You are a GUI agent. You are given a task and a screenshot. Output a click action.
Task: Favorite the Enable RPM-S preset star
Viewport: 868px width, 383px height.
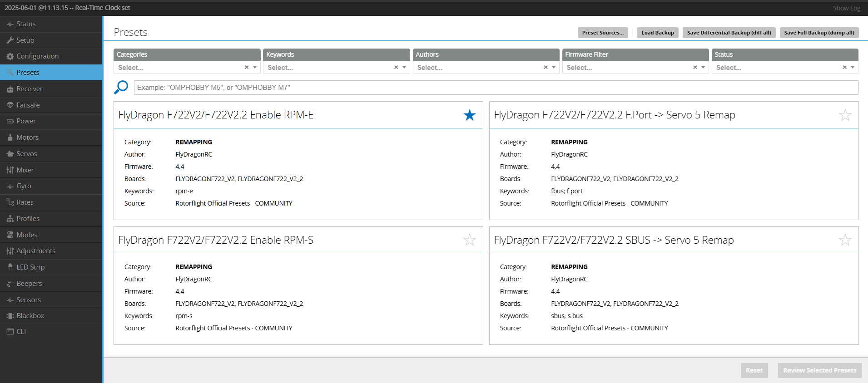[x=470, y=240]
